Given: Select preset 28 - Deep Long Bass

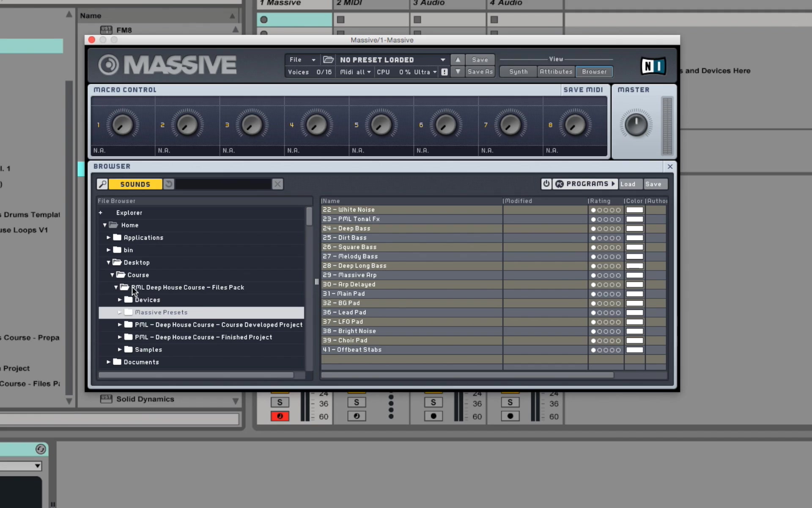Looking at the screenshot, I should 411,266.
